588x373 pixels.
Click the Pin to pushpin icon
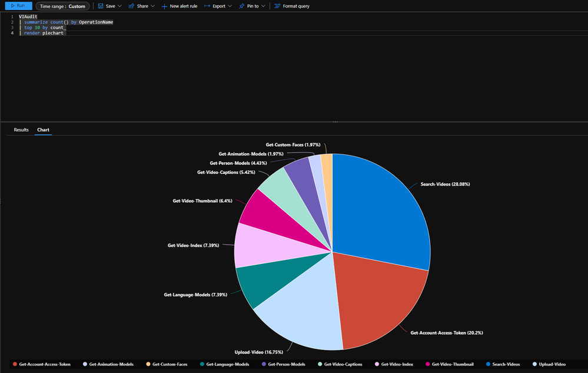(241, 6)
